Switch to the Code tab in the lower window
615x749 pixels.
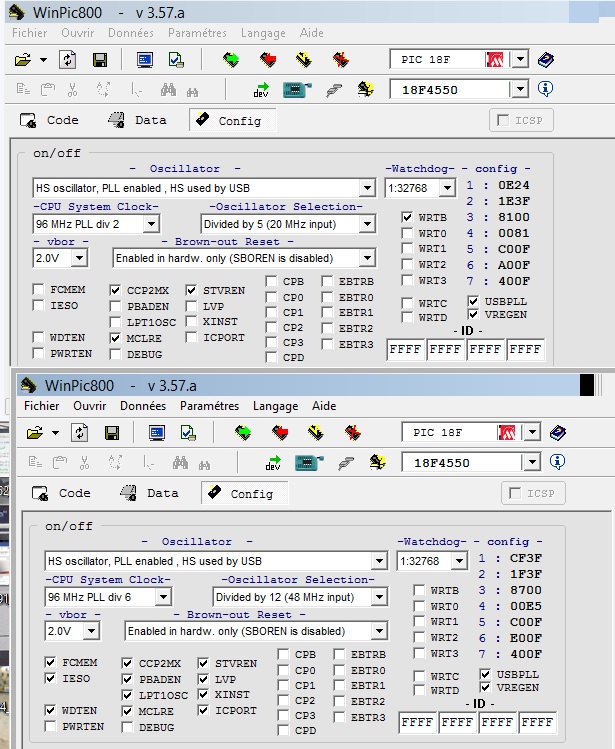(61, 493)
